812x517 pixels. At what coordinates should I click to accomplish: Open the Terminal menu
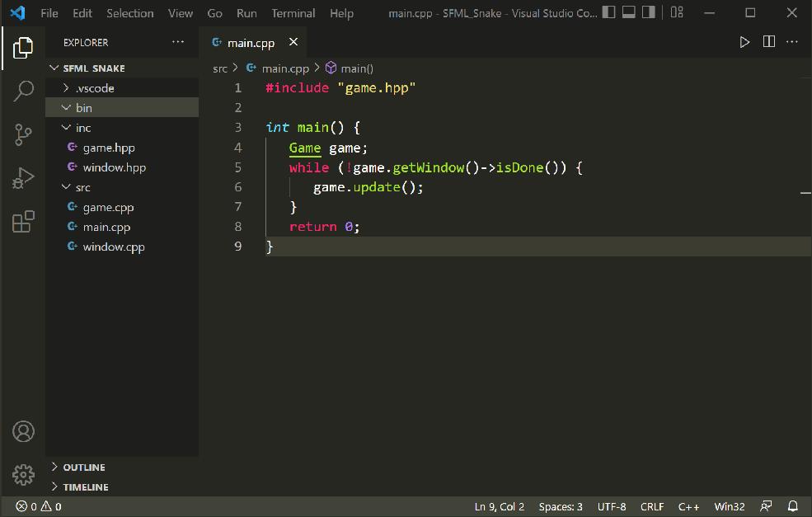tap(293, 12)
